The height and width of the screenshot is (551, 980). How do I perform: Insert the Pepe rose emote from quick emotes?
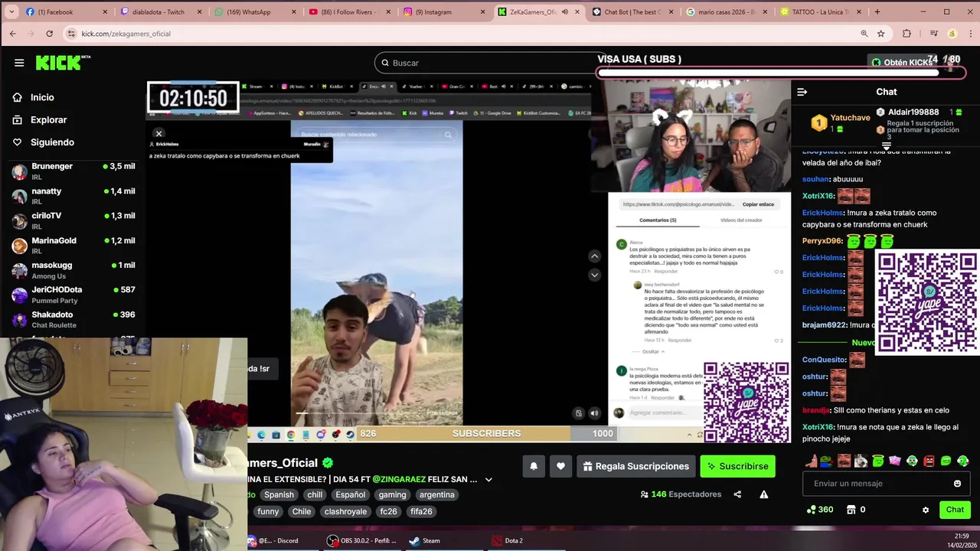(x=827, y=461)
